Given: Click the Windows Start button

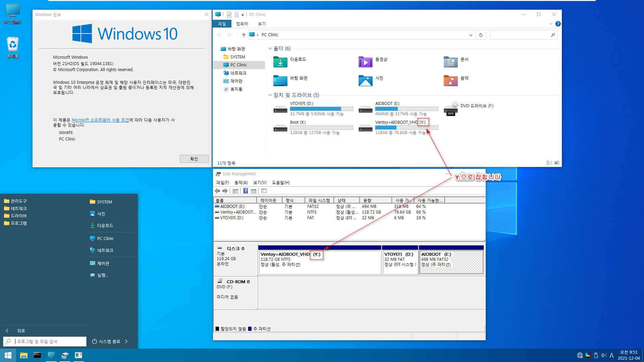Looking at the screenshot, I should 8,355.
